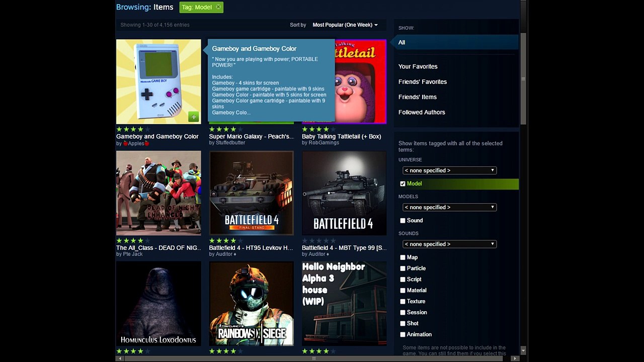Expand the Universe dropdown

coord(450,170)
